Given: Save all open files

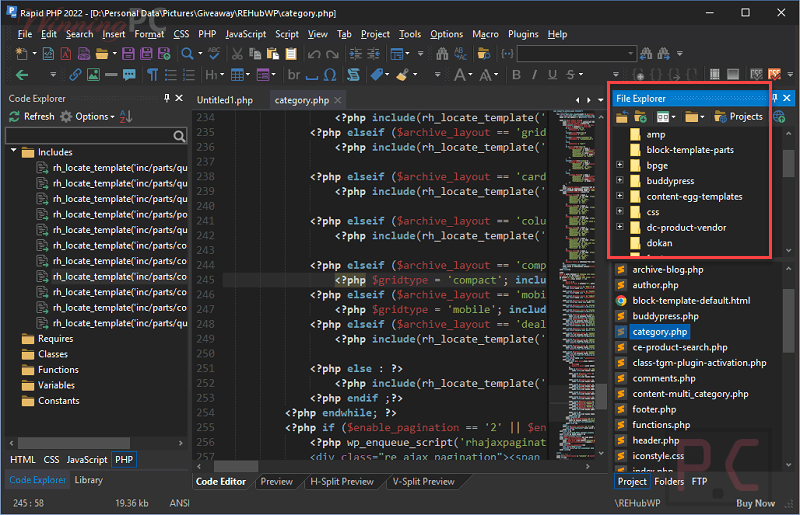Looking at the screenshot, I should click(x=146, y=54).
